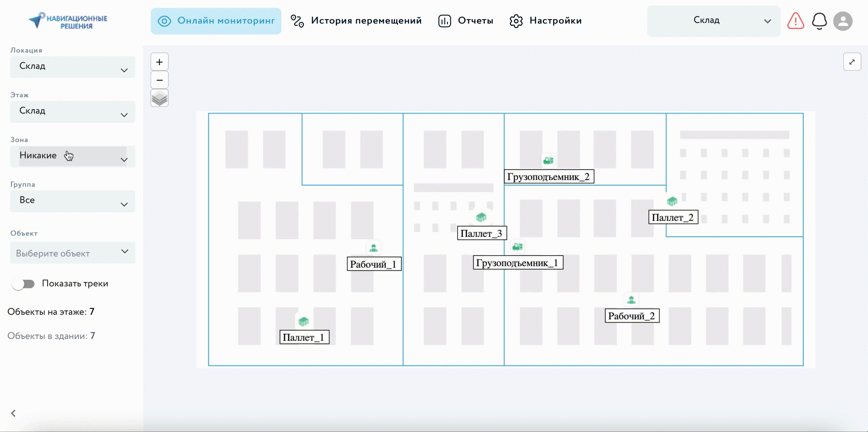Select the Грузоподъемник_1 forklift icon

click(517, 247)
